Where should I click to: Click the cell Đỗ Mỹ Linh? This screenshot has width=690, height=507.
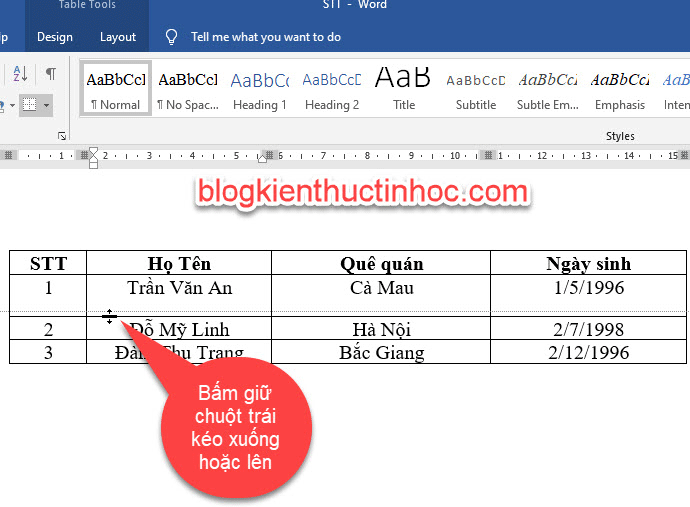[179, 328]
